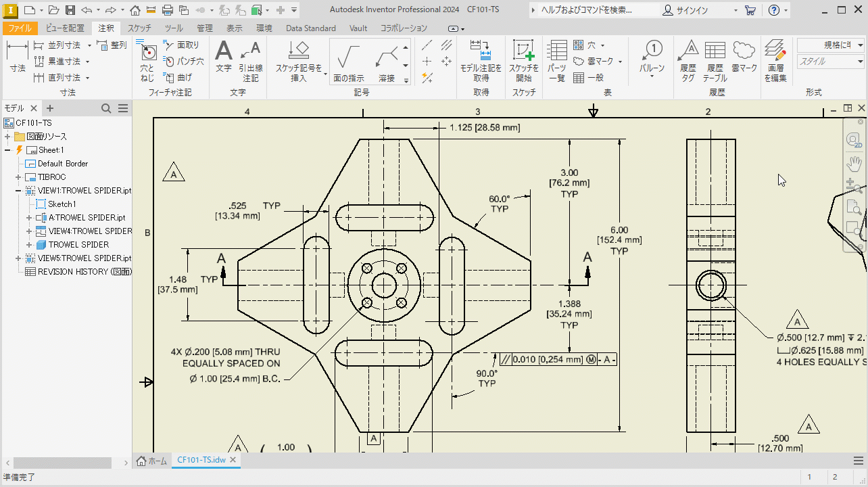868x487 pixels.
Task: Go to the Home view icon in the quick access toolbar
Action: (135, 10)
